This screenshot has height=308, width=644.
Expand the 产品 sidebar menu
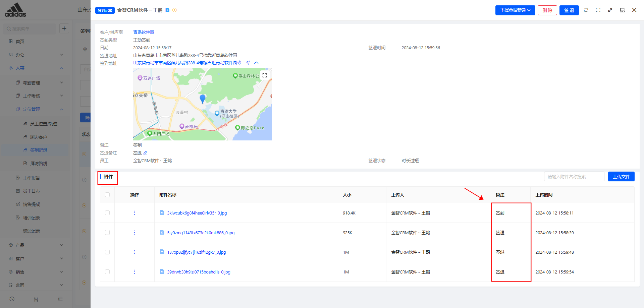click(x=36, y=245)
